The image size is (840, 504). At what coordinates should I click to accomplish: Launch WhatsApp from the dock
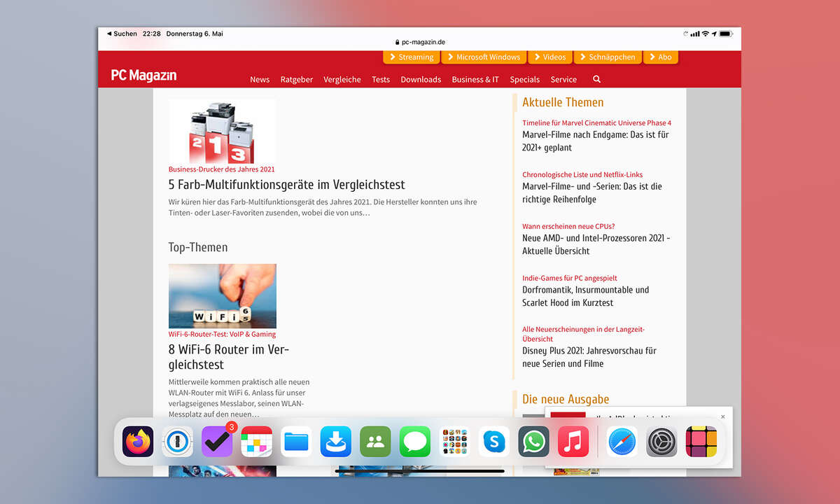533,442
